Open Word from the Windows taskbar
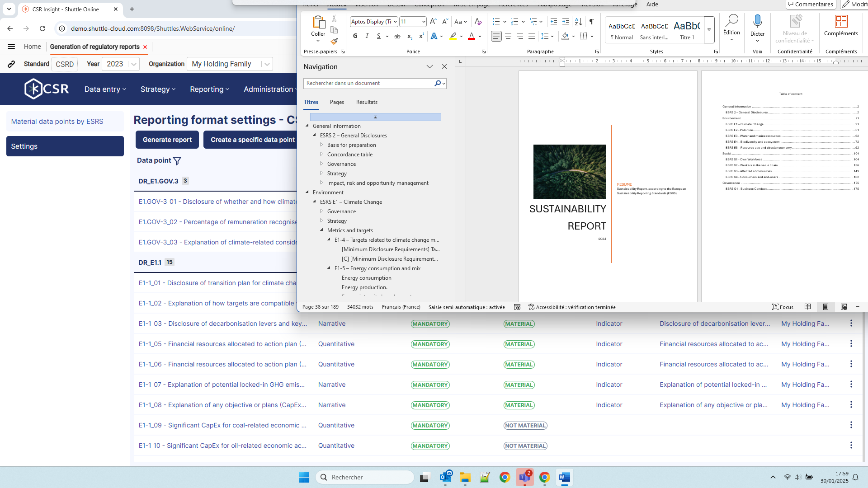 pos(564,477)
